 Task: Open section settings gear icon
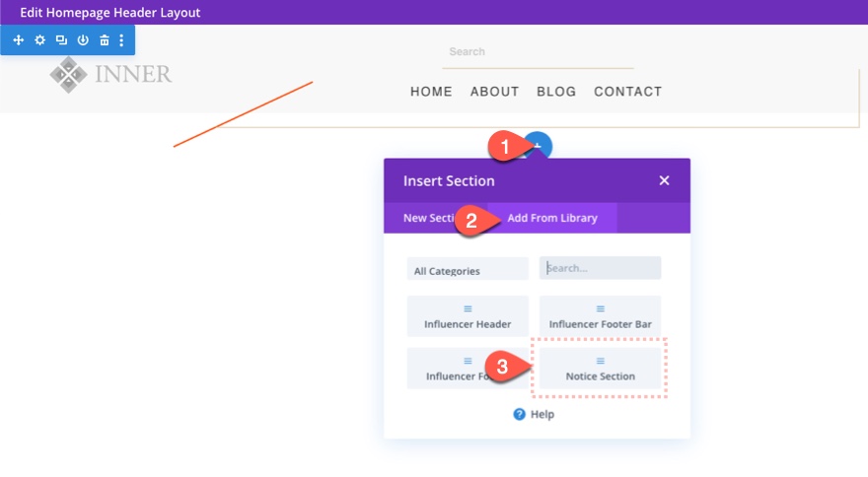[39, 40]
